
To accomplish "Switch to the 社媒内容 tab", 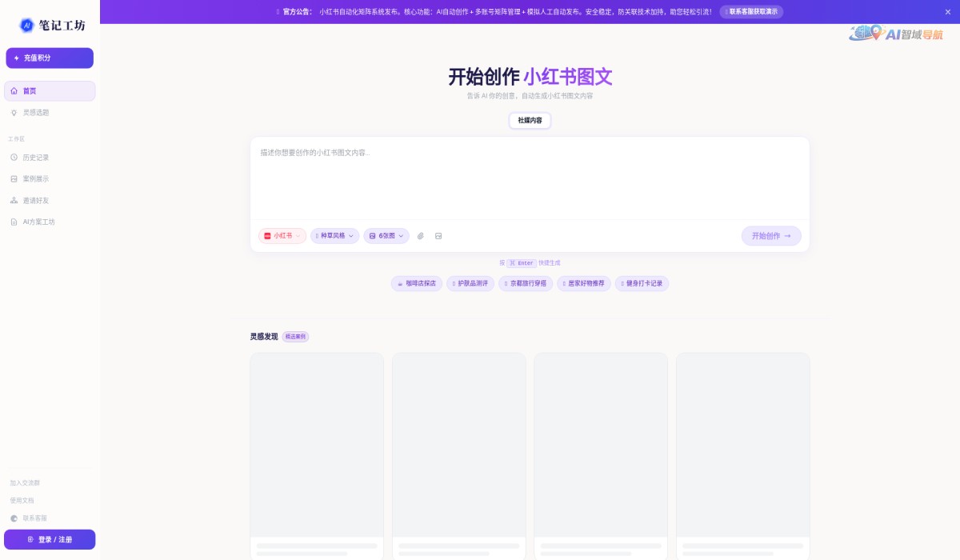I will pos(530,121).
